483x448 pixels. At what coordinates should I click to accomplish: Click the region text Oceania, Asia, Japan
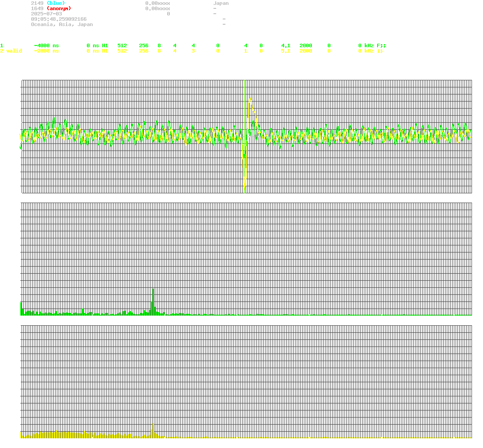pos(62,24)
